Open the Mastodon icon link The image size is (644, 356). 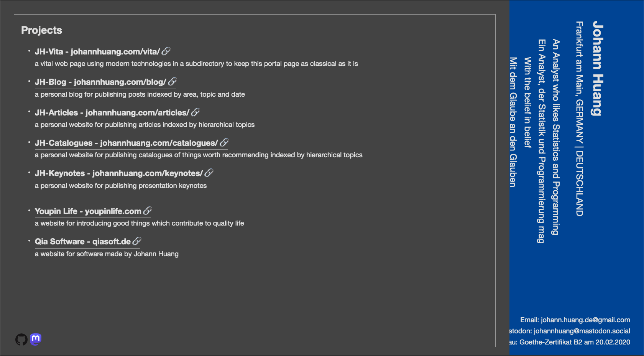36,339
